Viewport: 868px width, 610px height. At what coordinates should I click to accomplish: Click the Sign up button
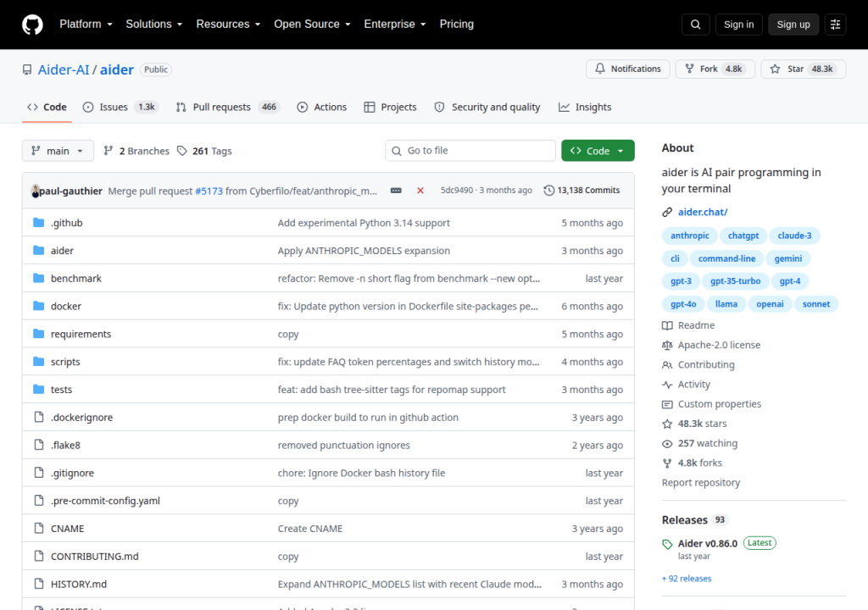(x=793, y=25)
